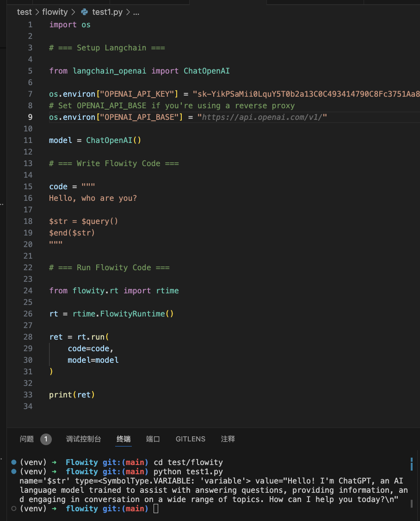420x521 pixels.
Task: Expand the 'flowity' breadcrumb segment
Action: [55, 12]
